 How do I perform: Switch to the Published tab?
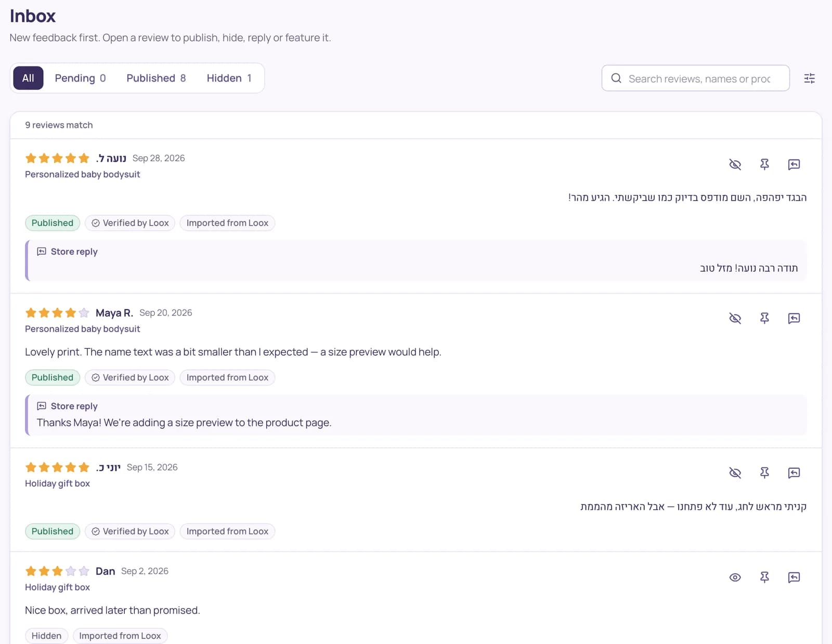[x=156, y=78]
